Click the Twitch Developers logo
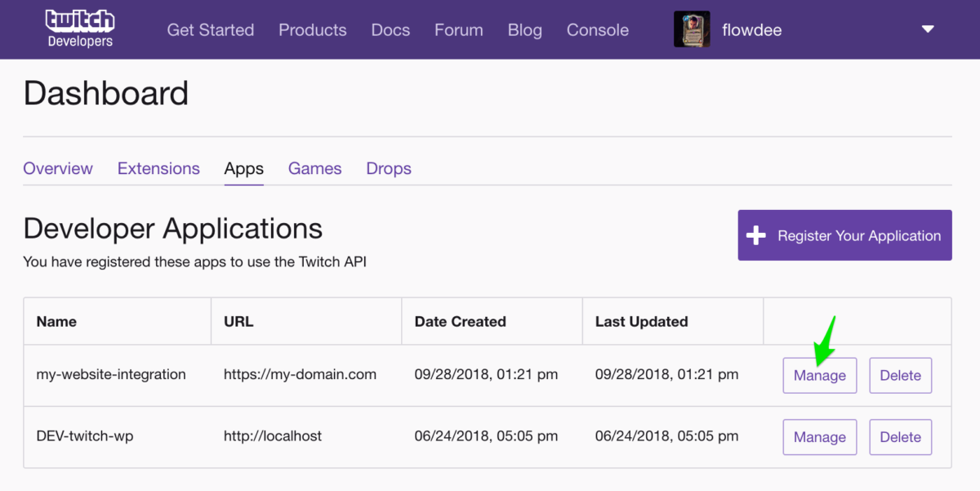Screen dimensions: 980x491 80,29
